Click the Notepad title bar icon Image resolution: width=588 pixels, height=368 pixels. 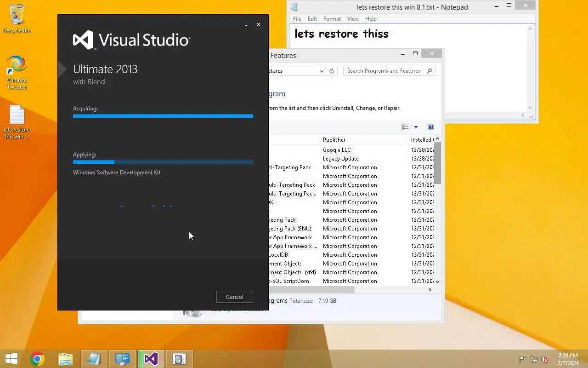(x=295, y=7)
